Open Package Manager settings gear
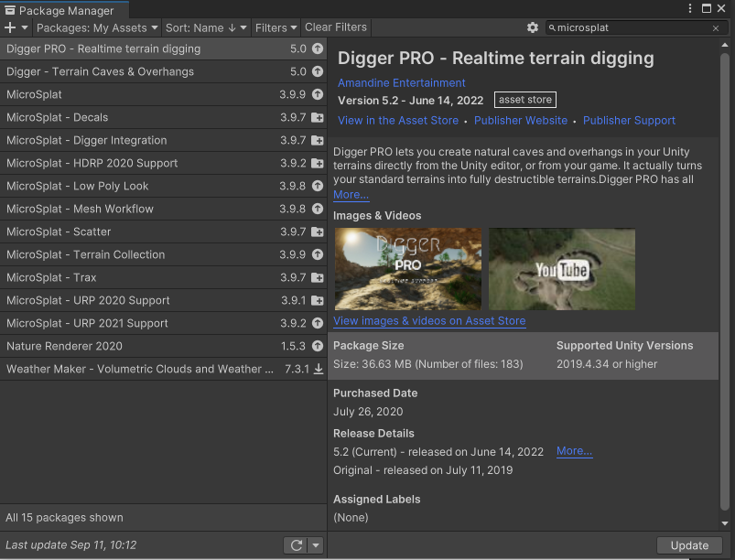This screenshot has width=735, height=560. pos(533,27)
